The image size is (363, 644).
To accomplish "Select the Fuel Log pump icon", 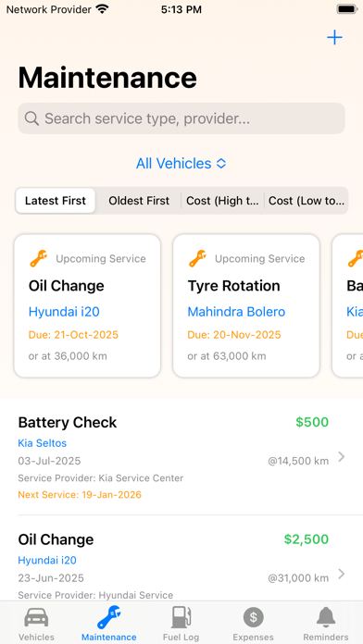I will point(181,617).
